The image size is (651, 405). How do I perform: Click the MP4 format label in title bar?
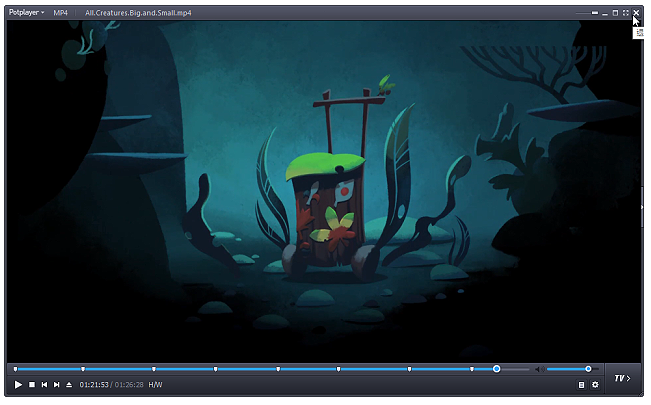60,13
